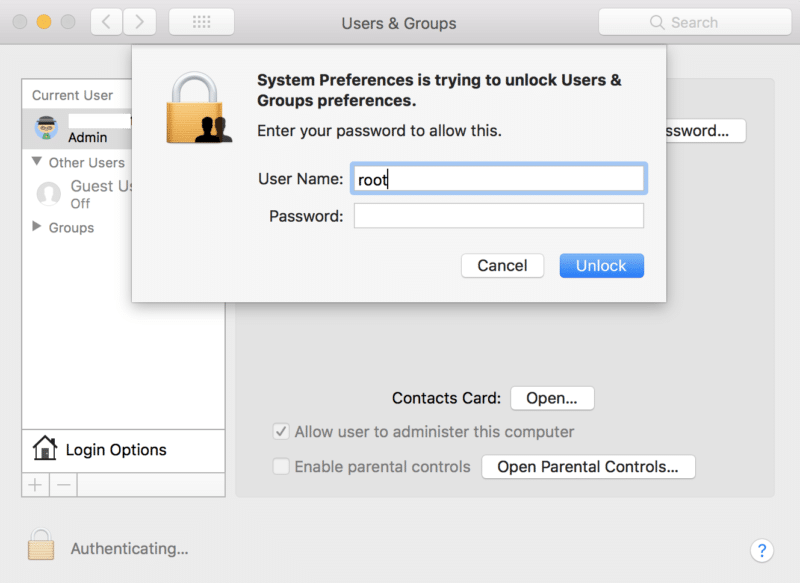Open Login Options
800x583 pixels.
click(123, 450)
